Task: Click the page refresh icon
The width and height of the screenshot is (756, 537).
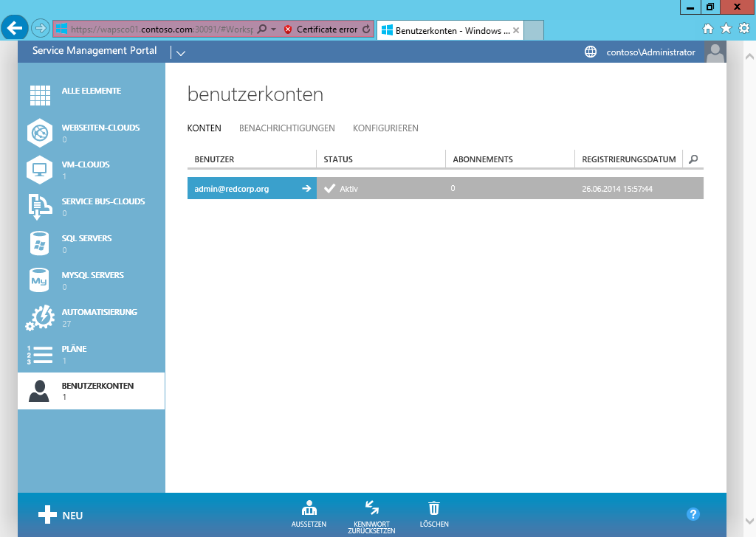Action: (366, 30)
